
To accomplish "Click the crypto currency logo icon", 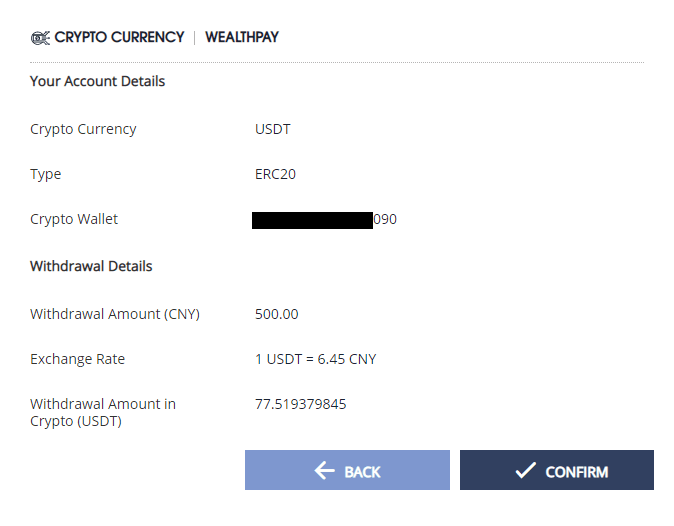I will point(40,38).
